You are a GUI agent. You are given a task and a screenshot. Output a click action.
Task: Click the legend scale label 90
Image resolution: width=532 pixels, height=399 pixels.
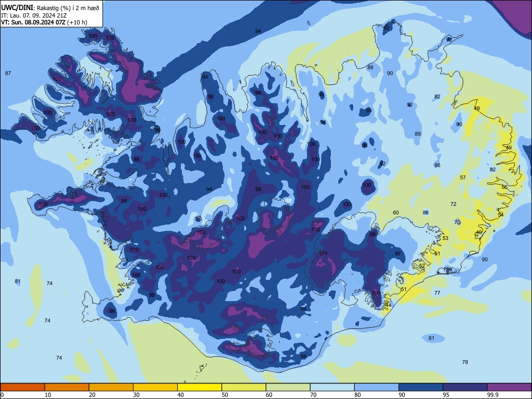pos(402,395)
